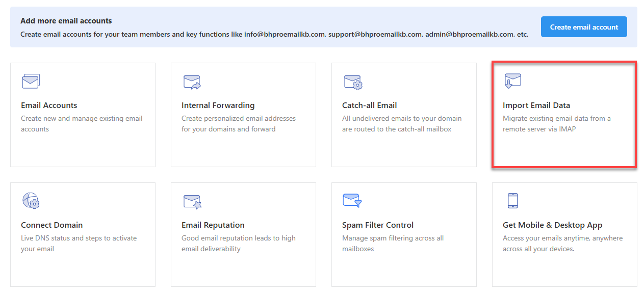Screen dimensions: 644x296
Task: Click the Catch-all Email gear envelope icon
Action: [353, 82]
